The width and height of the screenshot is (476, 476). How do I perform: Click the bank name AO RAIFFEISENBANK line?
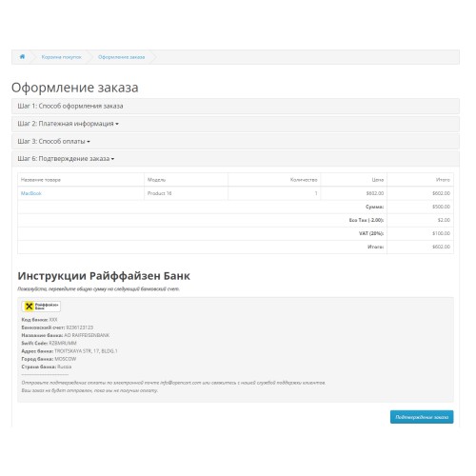click(66, 335)
